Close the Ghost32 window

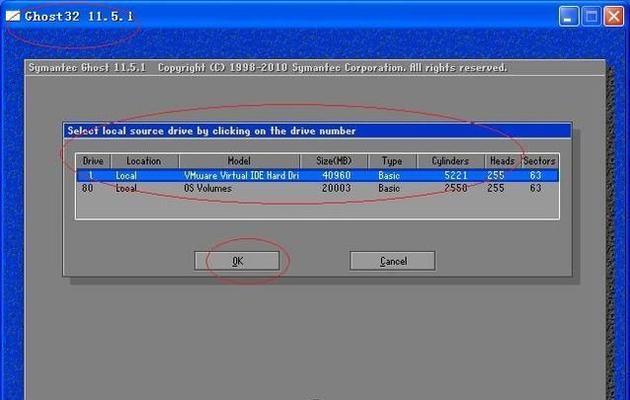coord(614,17)
